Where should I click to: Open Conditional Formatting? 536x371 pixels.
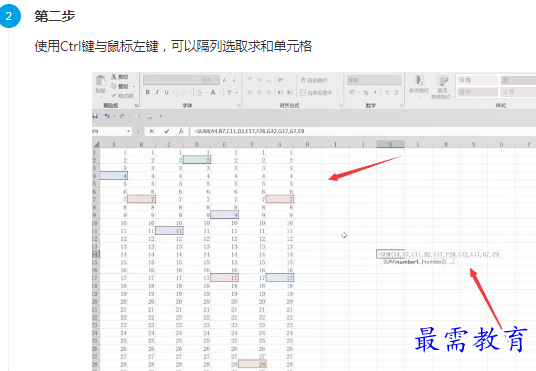419,85
